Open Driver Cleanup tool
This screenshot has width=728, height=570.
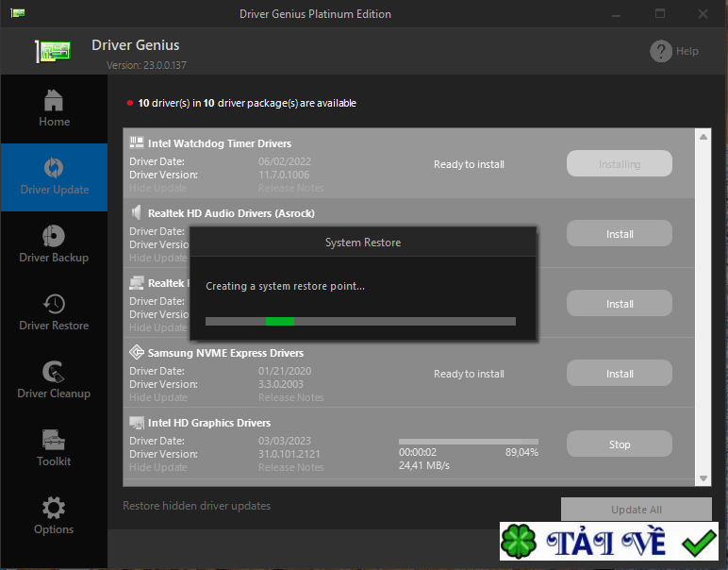[x=54, y=372]
